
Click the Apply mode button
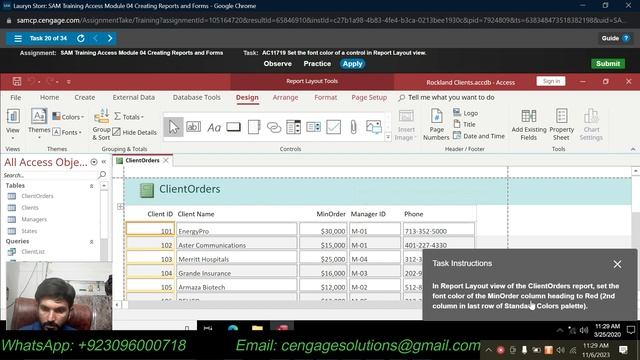coord(352,64)
